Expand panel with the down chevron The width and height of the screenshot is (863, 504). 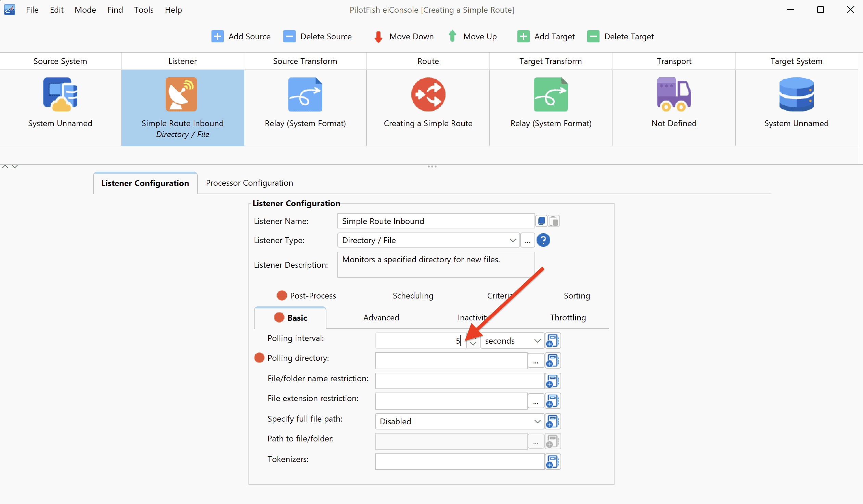tap(15, 167)
